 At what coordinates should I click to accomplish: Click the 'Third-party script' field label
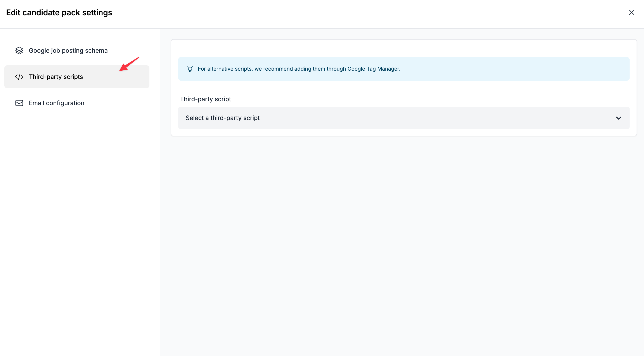click(x=206, y=99)
